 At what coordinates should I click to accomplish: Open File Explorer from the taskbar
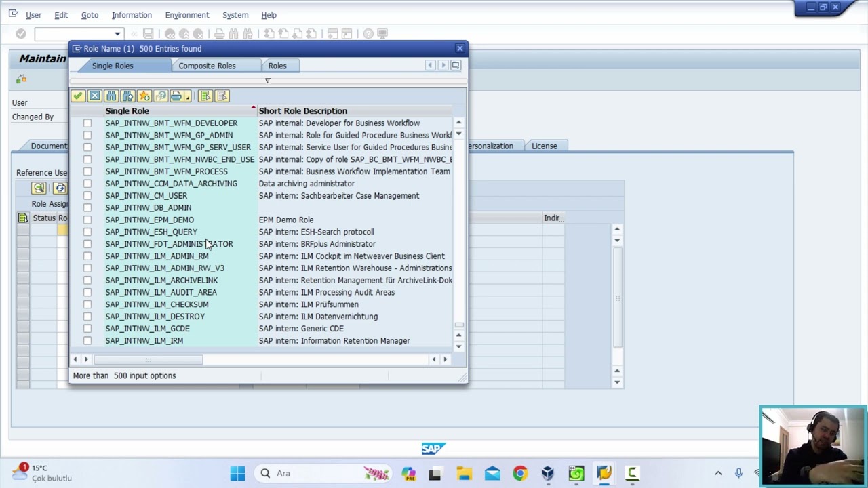(x=464, y=473)
